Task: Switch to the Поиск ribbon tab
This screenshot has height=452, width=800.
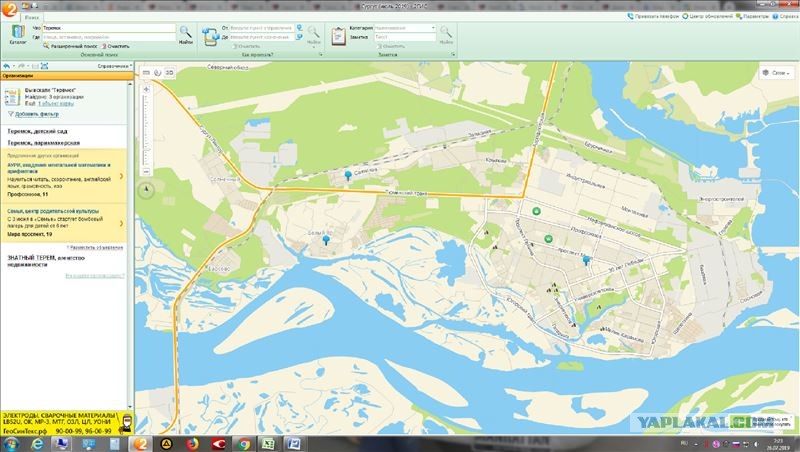Action: point(32,17)
